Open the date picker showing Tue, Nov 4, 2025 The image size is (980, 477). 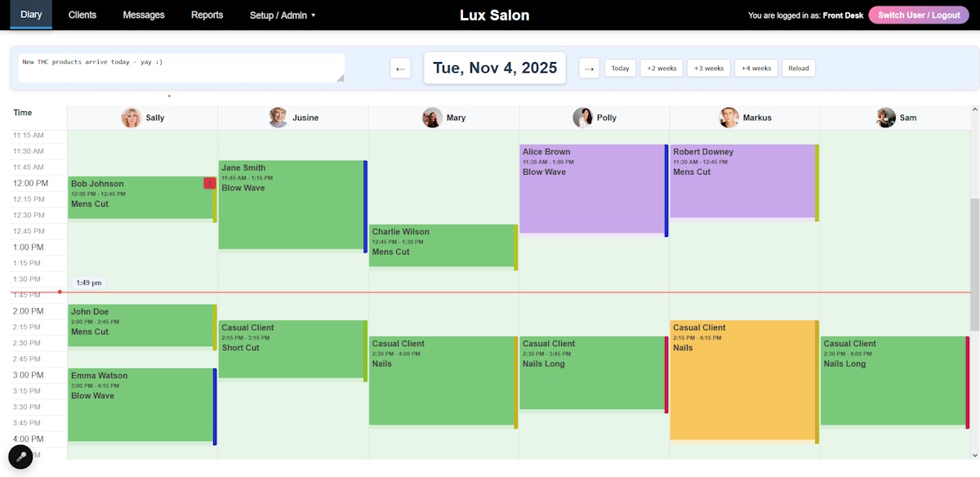point(494,68)
